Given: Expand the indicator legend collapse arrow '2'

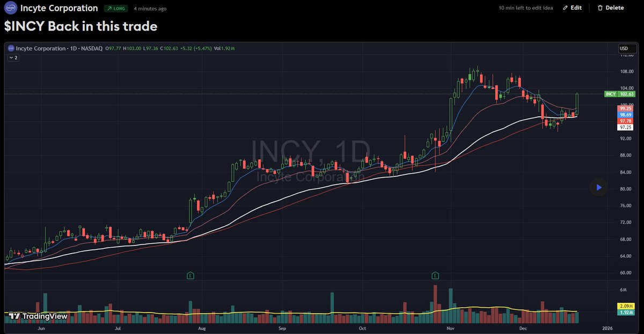Looking at the screenshot, I should (x=13, y=57).
